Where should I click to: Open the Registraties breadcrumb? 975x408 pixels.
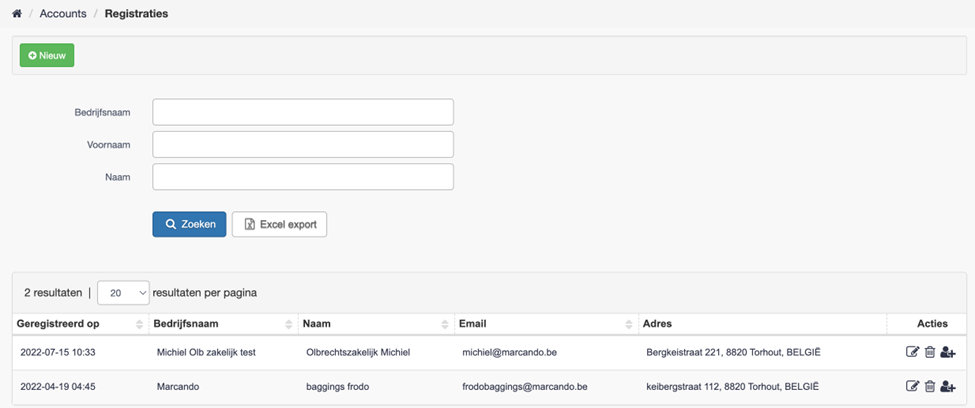[136, 14]
